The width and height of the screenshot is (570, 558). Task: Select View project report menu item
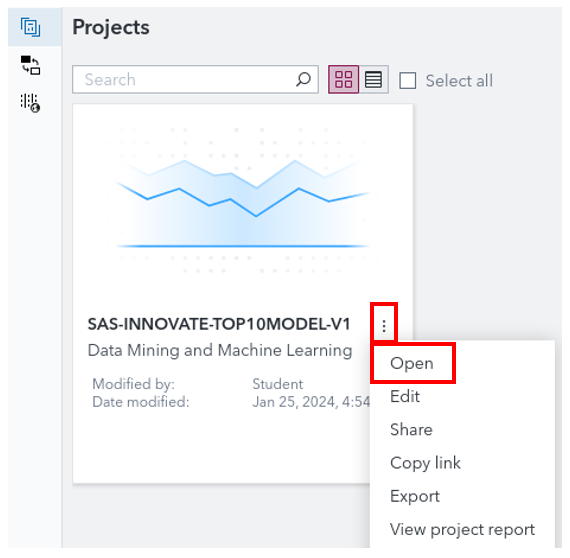[462, 530]
